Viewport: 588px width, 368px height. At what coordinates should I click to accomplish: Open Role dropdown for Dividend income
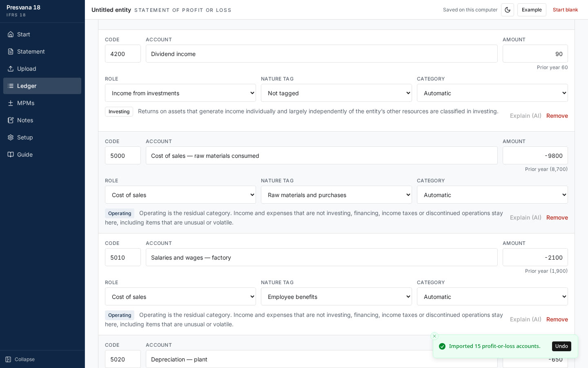click(x=180, y=93)
